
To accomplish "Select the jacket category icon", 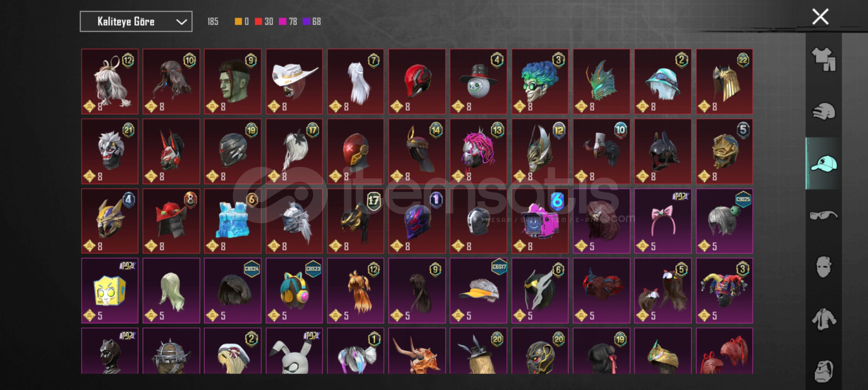I will point(824,319).
